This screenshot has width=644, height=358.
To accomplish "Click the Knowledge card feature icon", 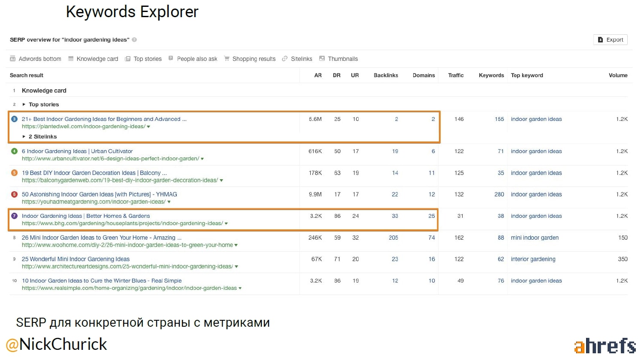I will point(71,59).
